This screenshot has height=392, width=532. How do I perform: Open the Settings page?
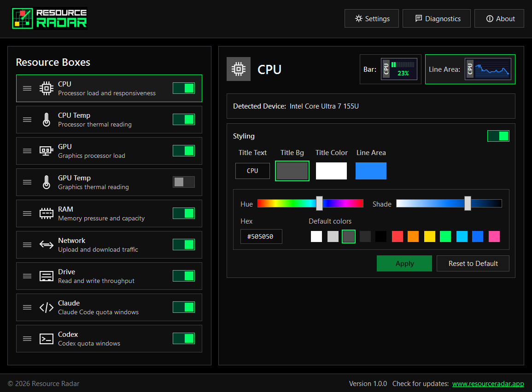372,19
